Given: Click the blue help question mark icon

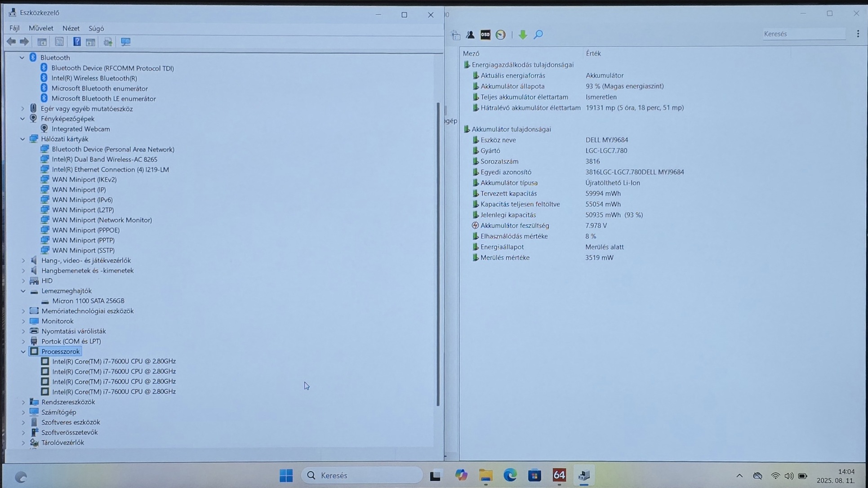Looking at the screenshot, I should [77, 42].
